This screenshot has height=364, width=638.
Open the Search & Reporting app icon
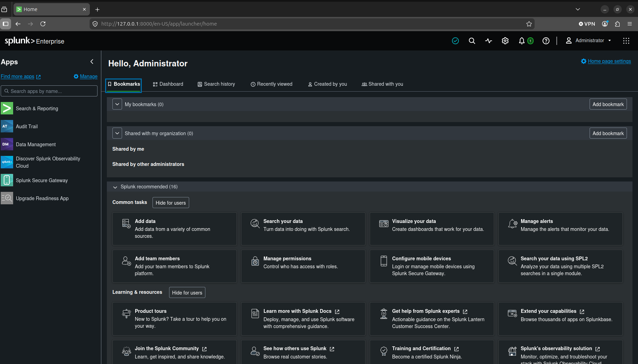[7, 108]
